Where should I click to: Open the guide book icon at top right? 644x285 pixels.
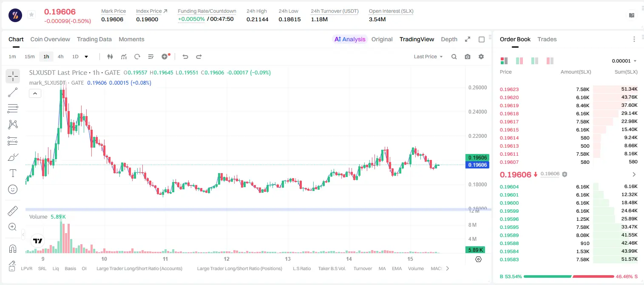632,15
